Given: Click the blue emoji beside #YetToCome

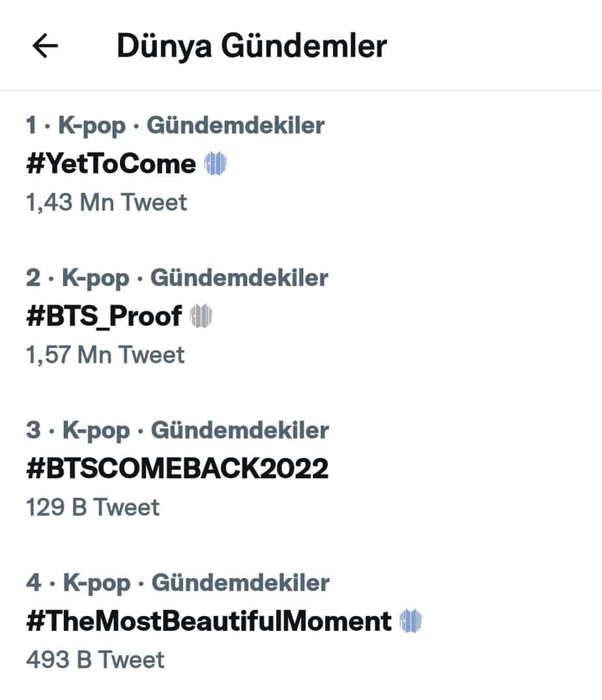Looking at the screenshot, I should (x=216, y=164).
